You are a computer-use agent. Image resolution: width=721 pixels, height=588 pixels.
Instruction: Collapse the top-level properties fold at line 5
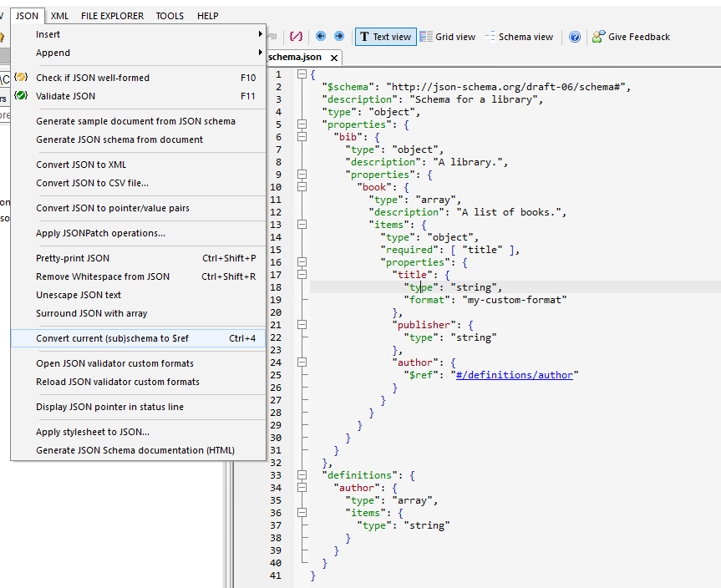pyautogui.click(x=302, y=124)
